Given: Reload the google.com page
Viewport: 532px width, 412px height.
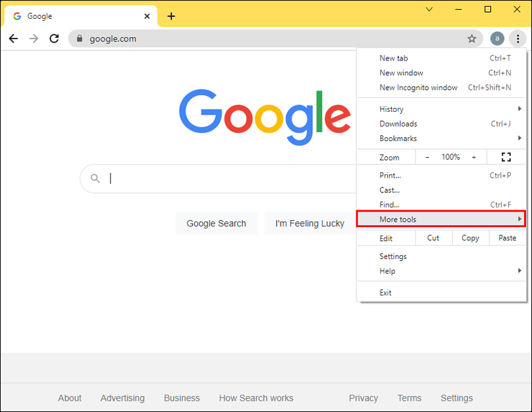Looking at the screenshot, I should 55,39.
